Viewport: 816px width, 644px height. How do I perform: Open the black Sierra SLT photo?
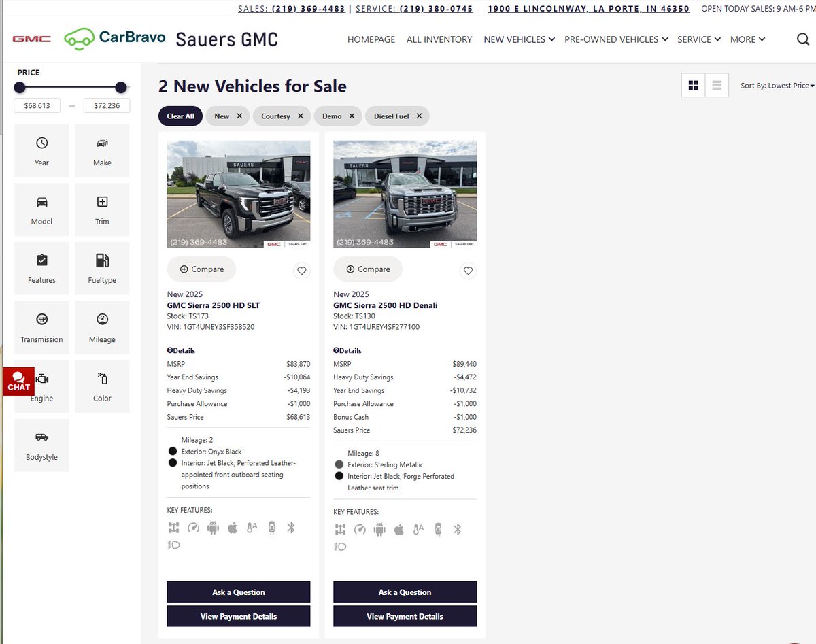(239, 194)
